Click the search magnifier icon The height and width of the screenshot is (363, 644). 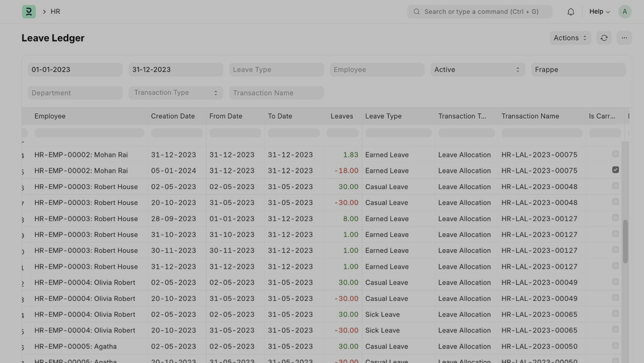coord(417,12)
